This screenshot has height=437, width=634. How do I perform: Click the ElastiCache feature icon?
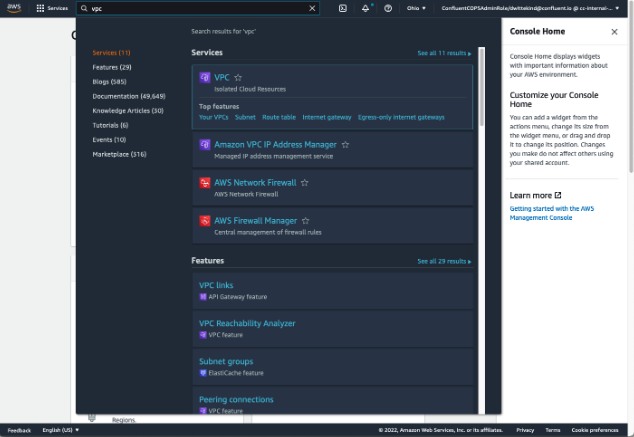click(x=203, y=373)
